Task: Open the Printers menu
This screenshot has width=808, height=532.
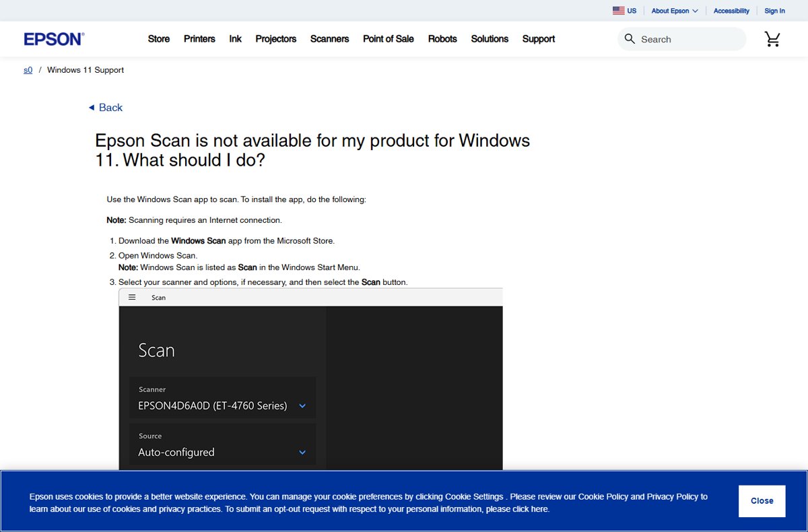Action: pos(199,39)
